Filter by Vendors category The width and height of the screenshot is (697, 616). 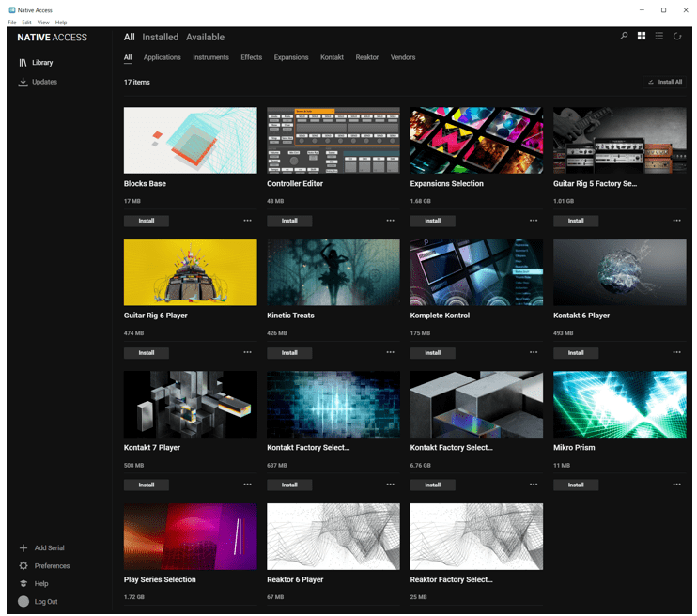pos(403,57)
